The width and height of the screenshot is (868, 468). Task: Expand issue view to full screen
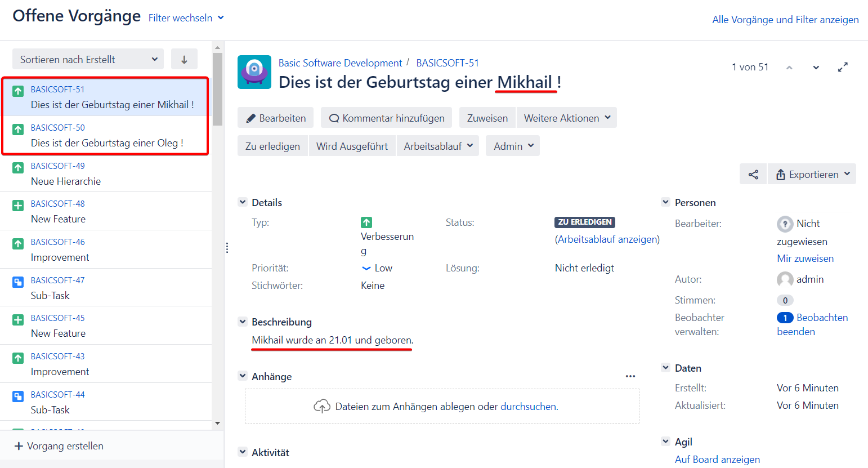pyautogui.click(x=842, y=67)
